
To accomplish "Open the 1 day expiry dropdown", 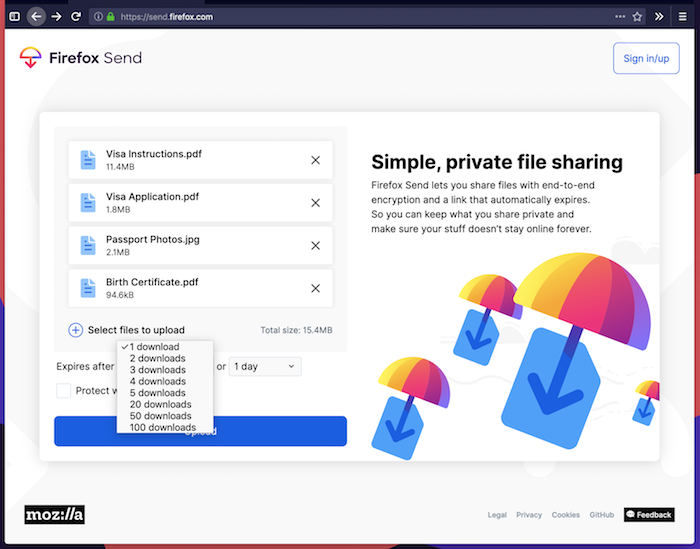I will (265, 366).
